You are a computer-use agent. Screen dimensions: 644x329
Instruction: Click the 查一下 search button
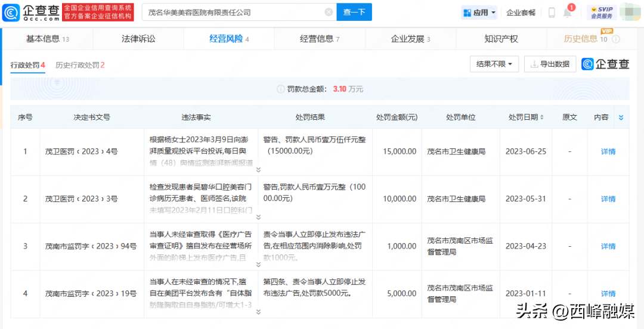354,13
